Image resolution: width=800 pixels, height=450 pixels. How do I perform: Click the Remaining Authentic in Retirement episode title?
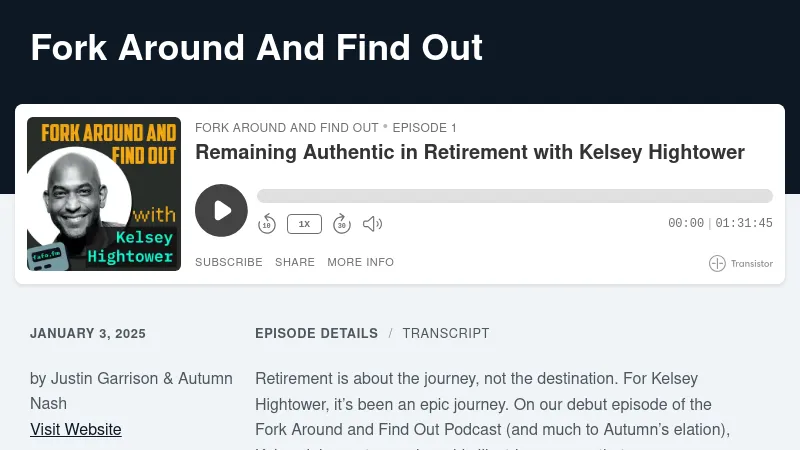469,152
